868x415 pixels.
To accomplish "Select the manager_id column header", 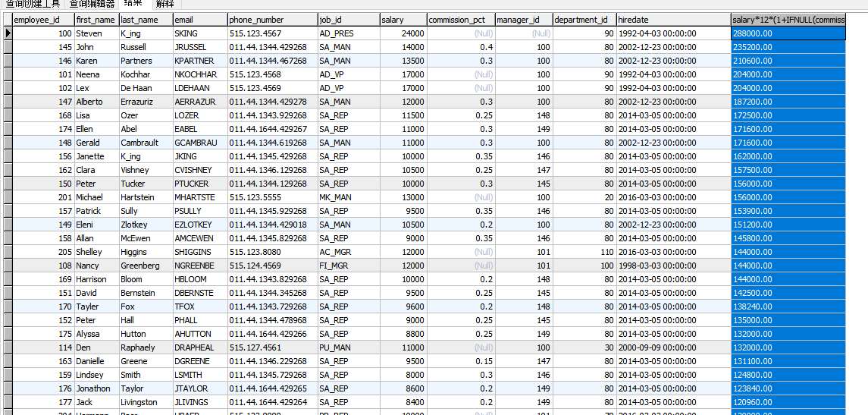I will click(x=524, y=20).
